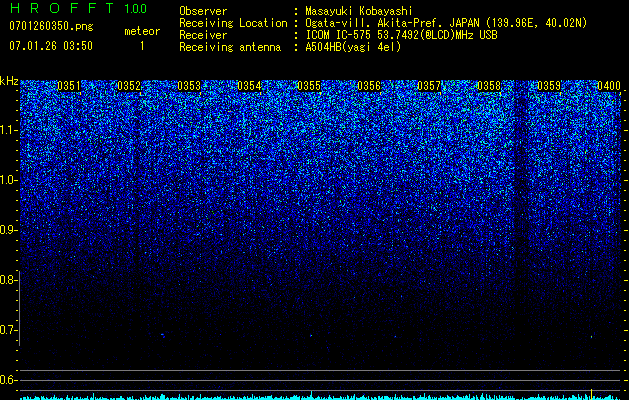The width and height of the screenshot is (629, 400).
Task: Click the 0359 time marker
Action: 549,86
